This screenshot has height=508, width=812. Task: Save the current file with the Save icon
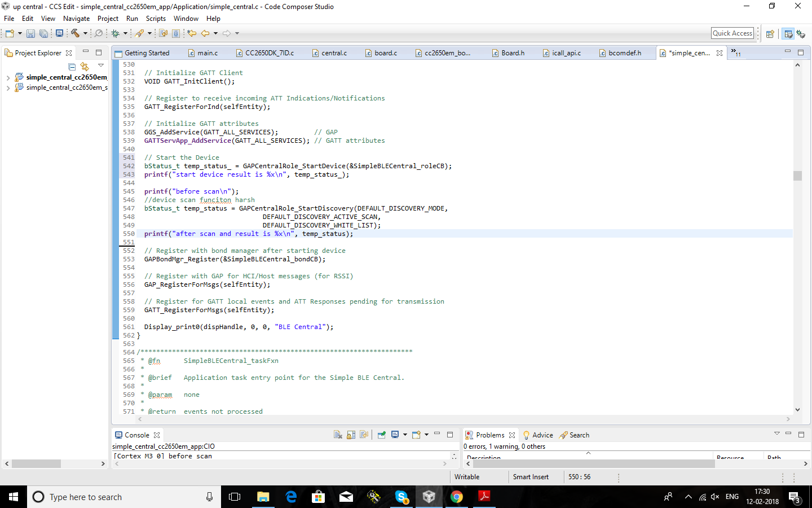click(x=30, y=33)
